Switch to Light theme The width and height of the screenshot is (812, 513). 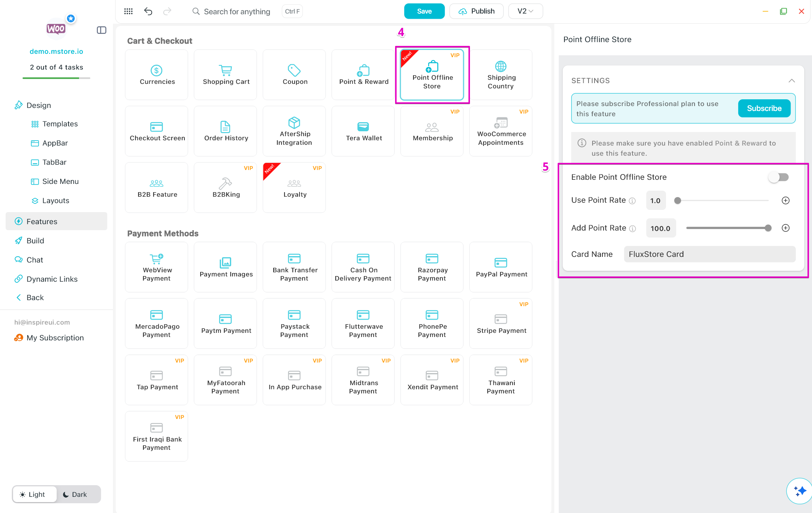click(x=35, y=494)
